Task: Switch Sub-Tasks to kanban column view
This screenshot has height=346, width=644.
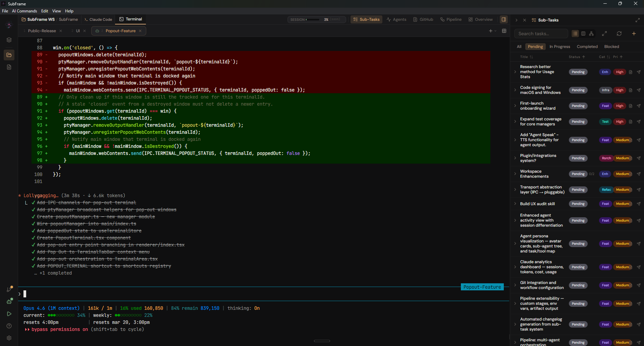Action: point(583,34)
